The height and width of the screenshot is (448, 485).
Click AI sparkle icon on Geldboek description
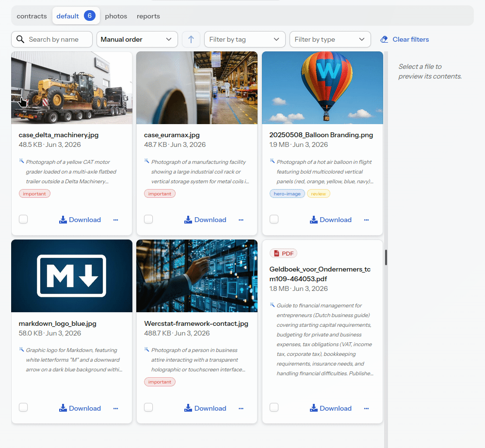[272, 305]
